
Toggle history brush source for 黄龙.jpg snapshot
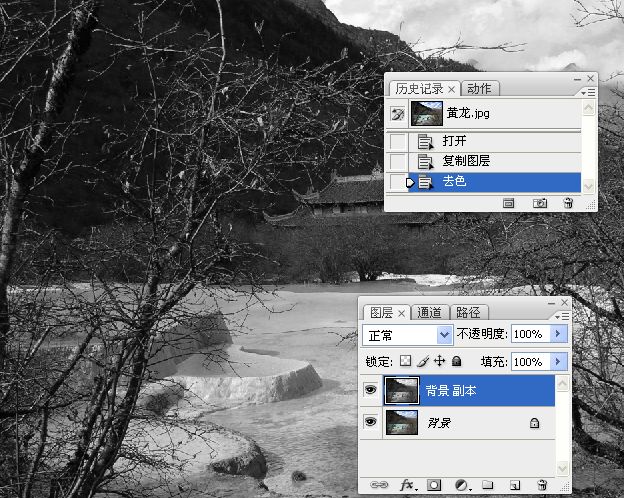tap(398, 114)
